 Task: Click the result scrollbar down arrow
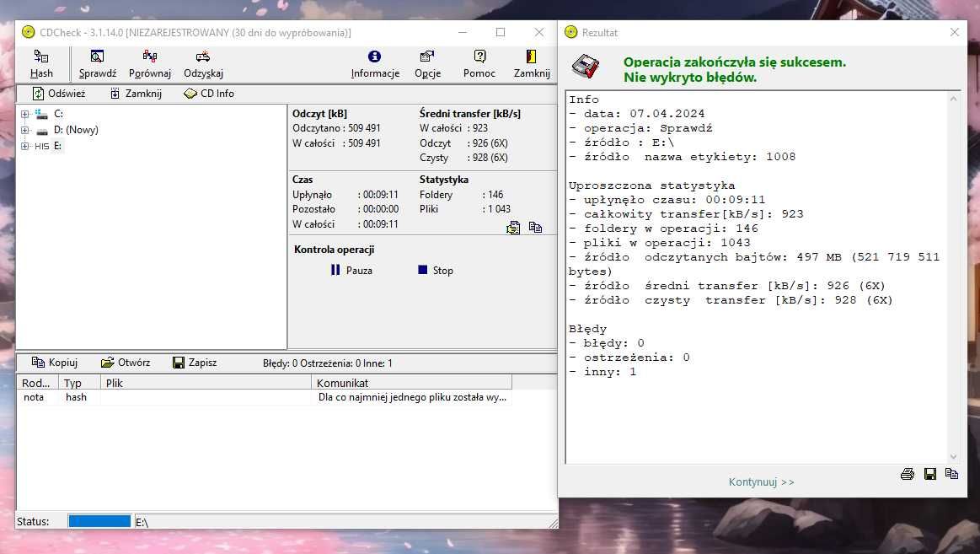[953, 457]
